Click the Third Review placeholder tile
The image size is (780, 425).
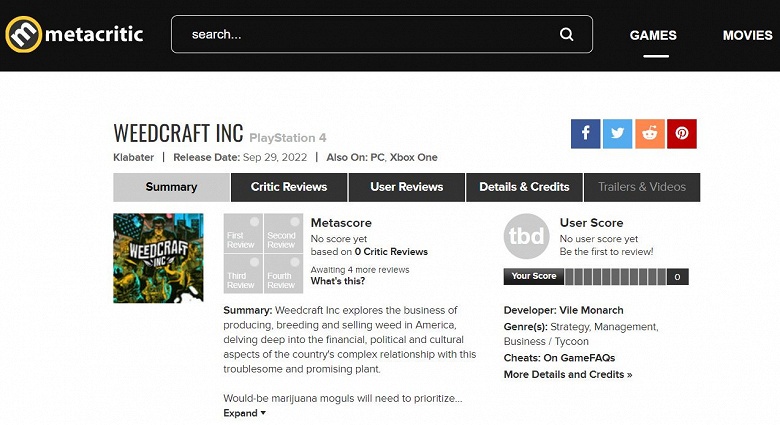pos(243,274)
